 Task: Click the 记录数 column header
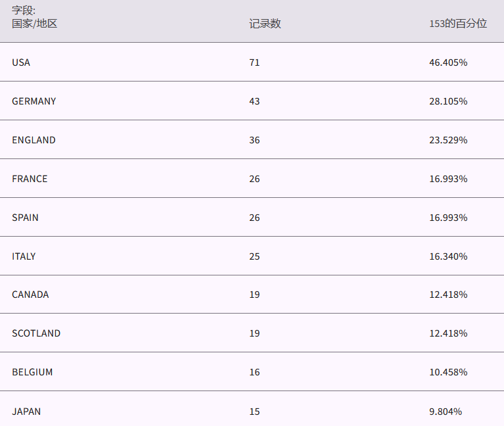point(265,24)
